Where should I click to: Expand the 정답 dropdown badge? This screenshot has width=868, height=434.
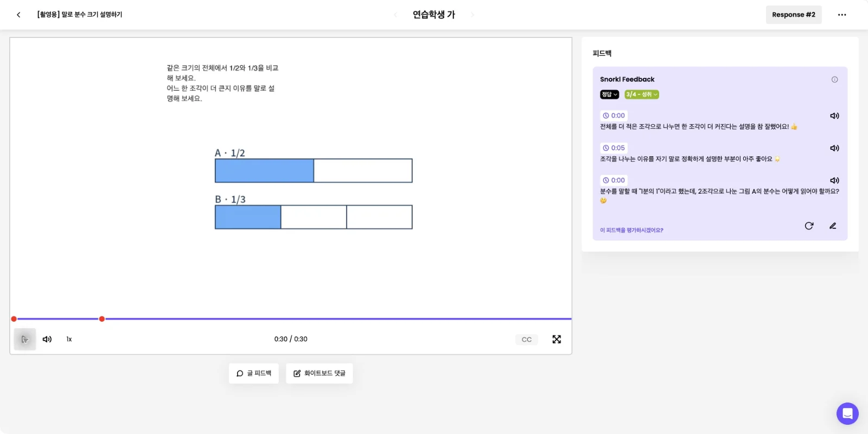point(609,94)
